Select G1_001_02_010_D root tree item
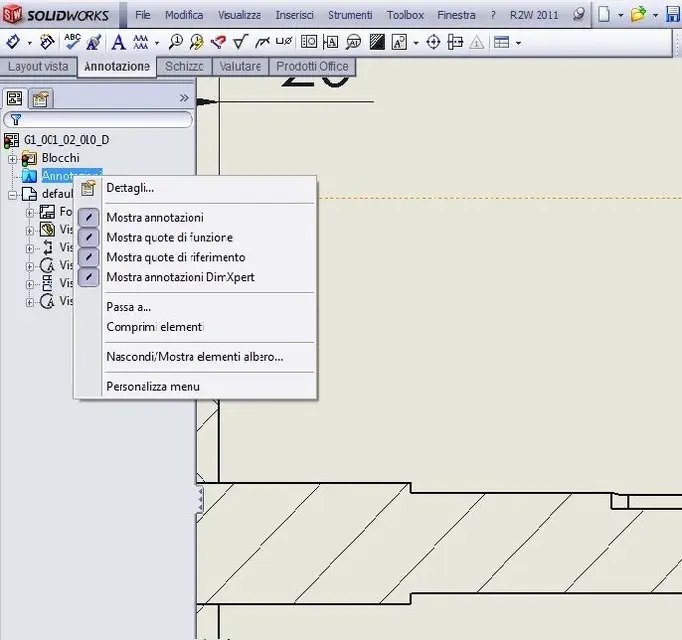 point(67,140)
